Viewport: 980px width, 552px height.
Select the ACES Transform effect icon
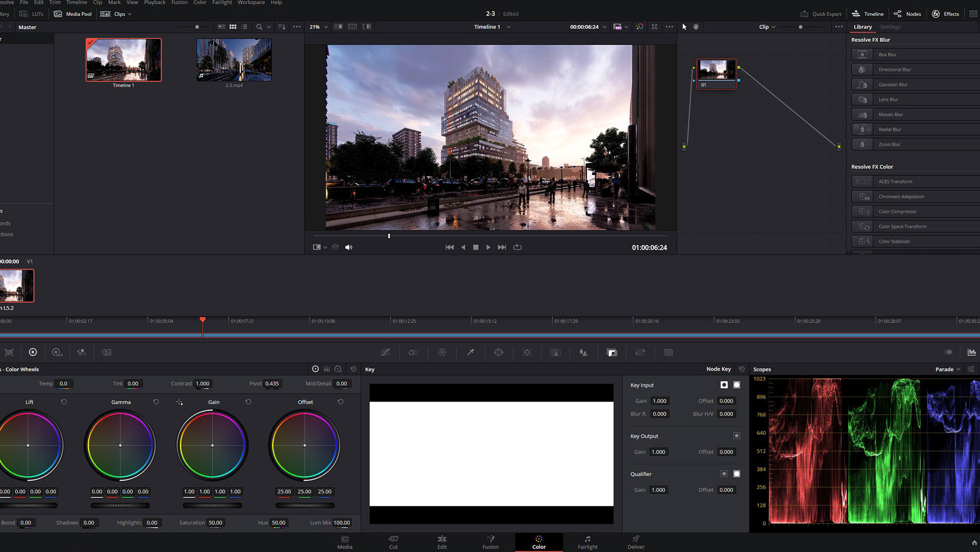[862, 182]
